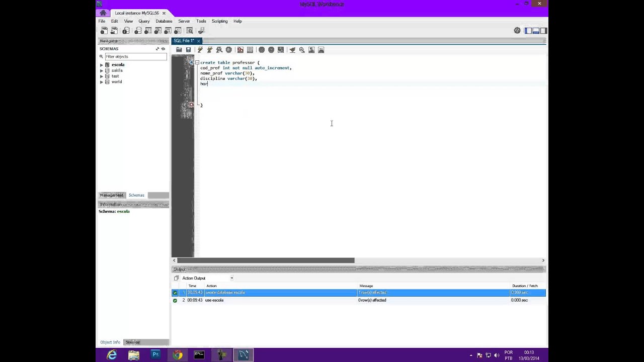Beautify the SQL with the broom icon
Screen dimensions: 644x362
coord(292,50)
